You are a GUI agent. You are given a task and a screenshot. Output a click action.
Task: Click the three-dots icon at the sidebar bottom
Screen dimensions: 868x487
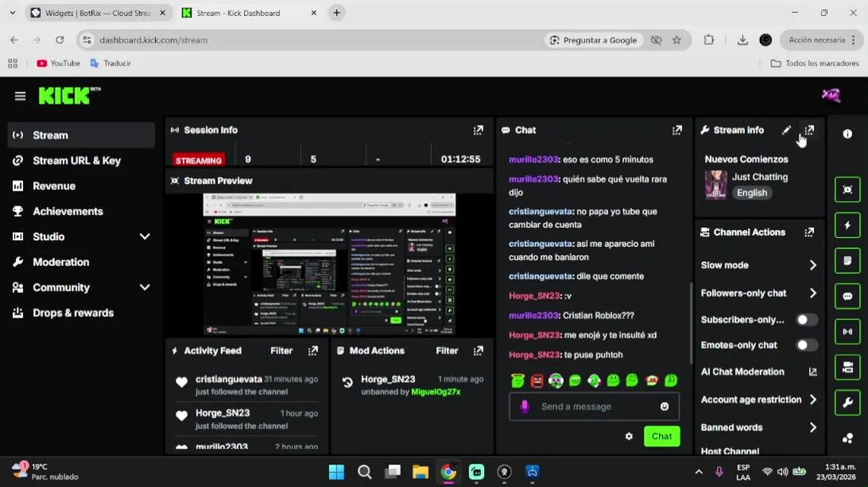coord(847,438)
